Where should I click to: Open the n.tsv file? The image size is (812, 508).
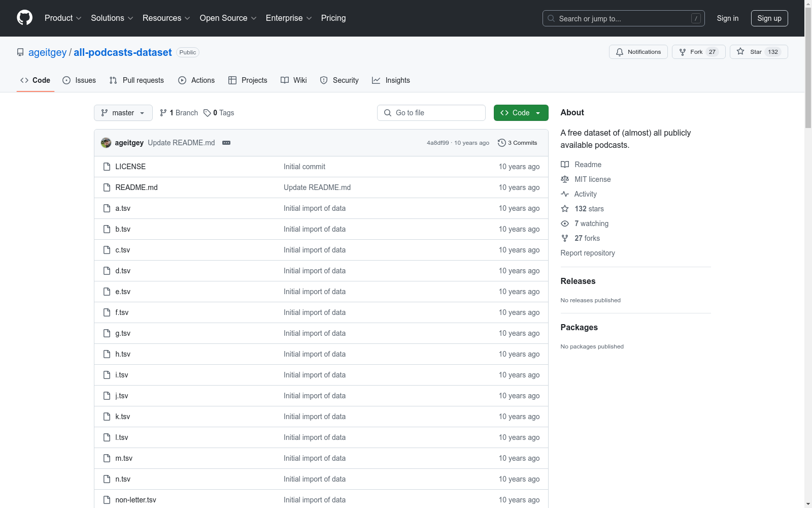[123, 479]
